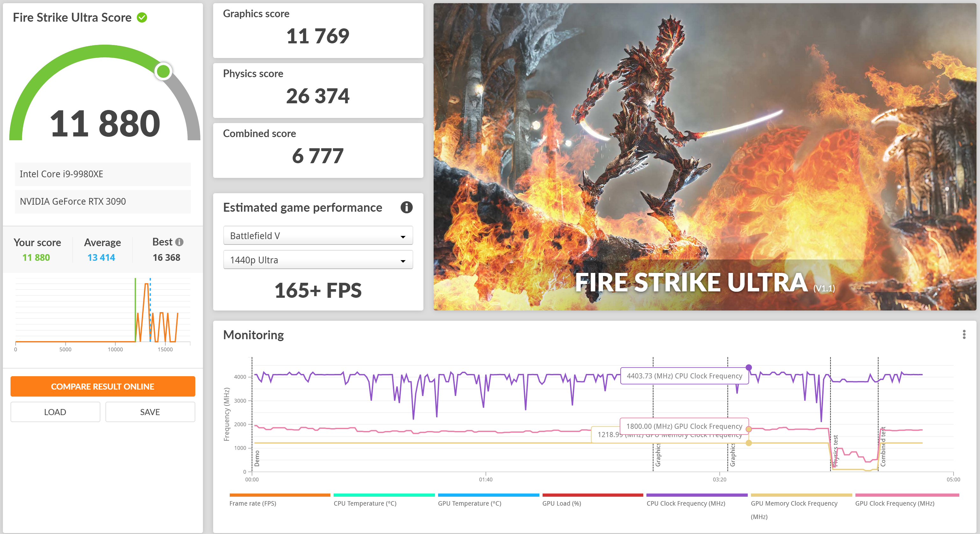Expand the 1440p Ultra resolution dropdown
This screenshot has width=980, height=534.
(318, 260)
